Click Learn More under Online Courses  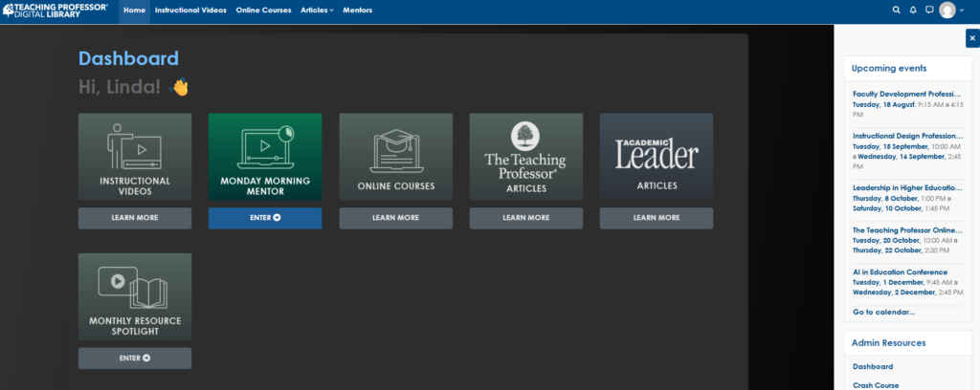pyautogui.click(x=395, y=218)
